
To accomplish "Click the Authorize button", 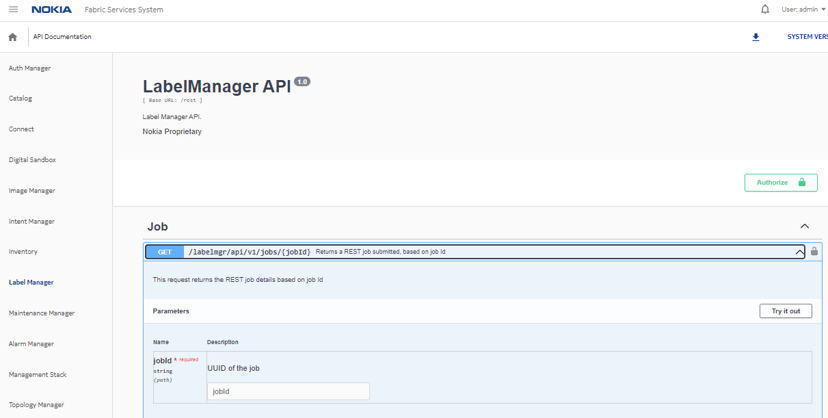I will click(781, 183).
